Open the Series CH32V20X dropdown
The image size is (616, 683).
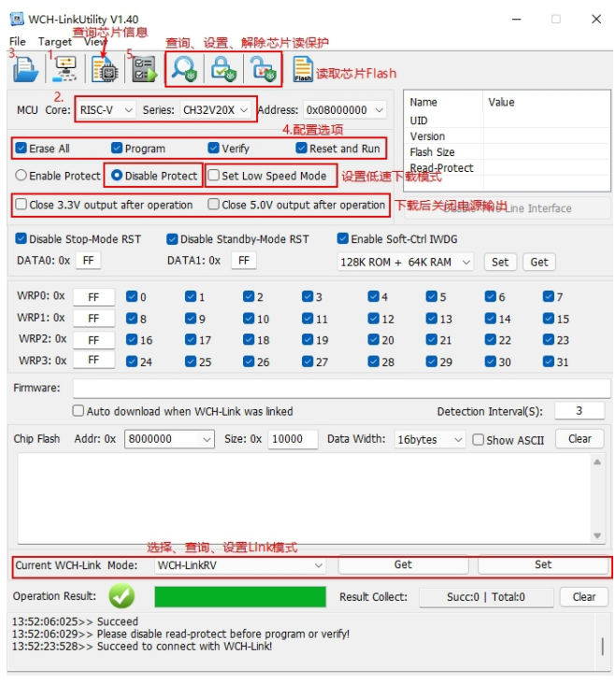tap(215, 109)
